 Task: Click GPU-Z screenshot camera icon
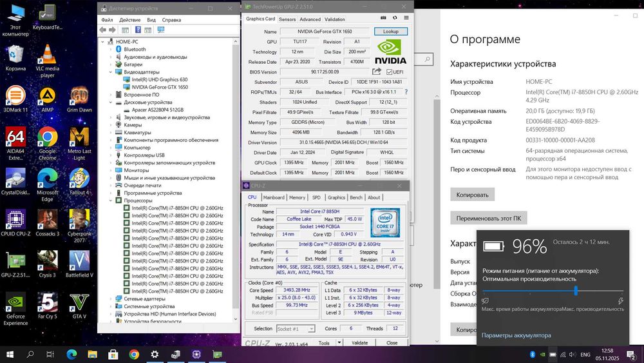tap(383, 17)
